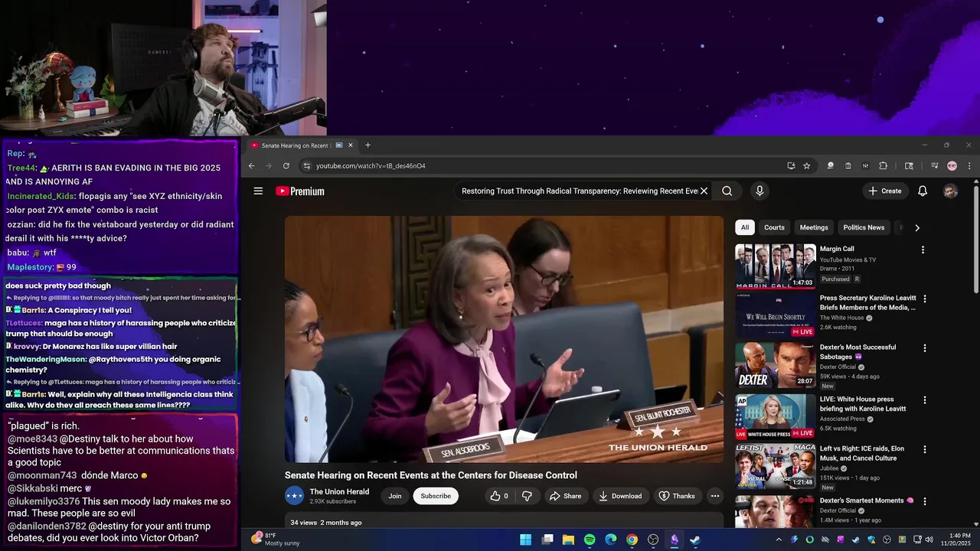Click the Subscribe button

point(436,496)
